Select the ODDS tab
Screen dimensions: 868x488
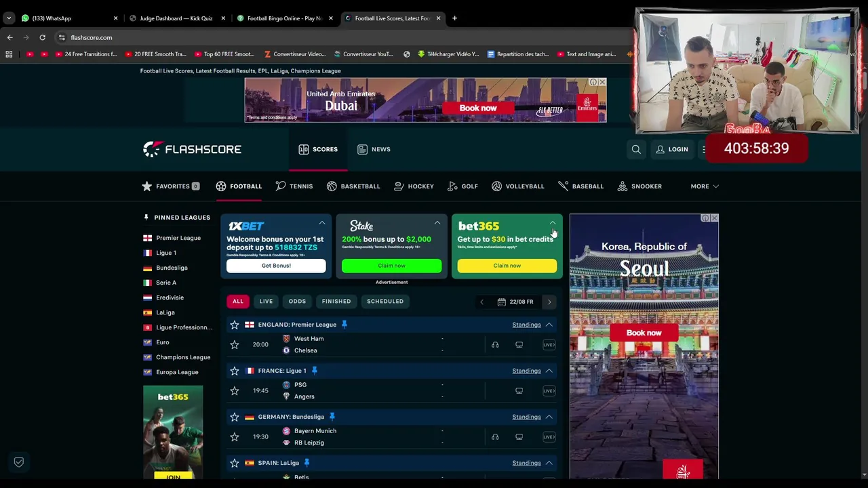(297, 301)
